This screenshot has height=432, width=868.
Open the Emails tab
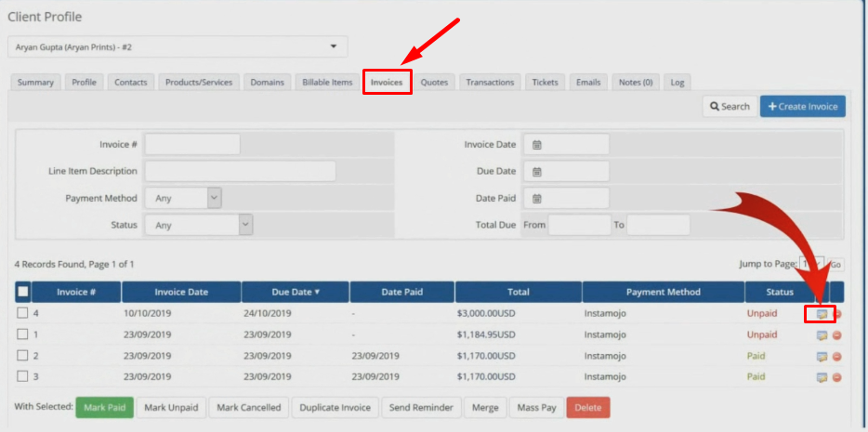(x=588, y=83)
